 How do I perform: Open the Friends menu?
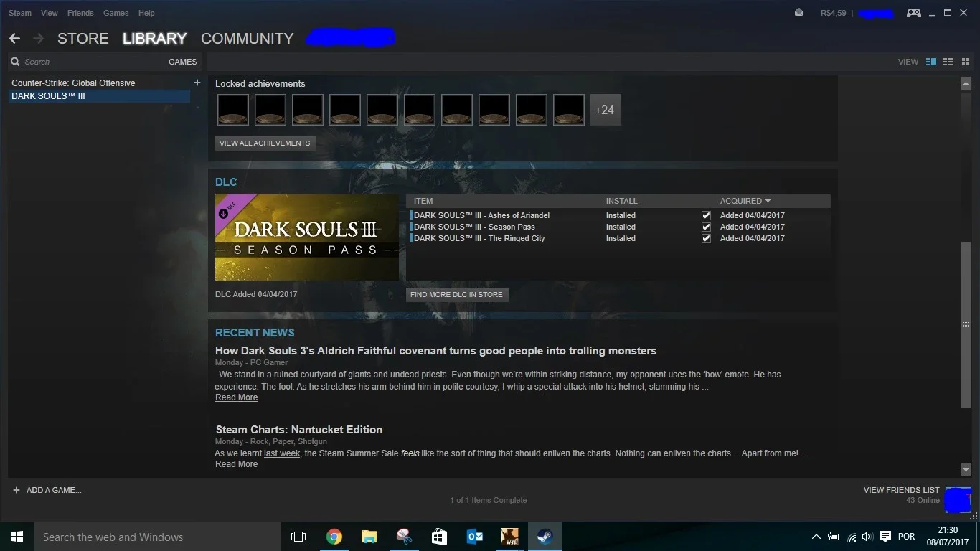(80, 13)
